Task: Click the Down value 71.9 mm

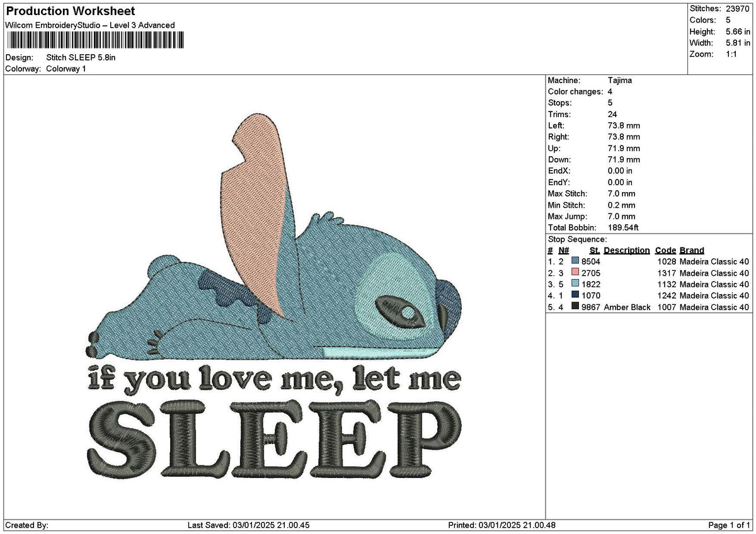Action: 624,160
